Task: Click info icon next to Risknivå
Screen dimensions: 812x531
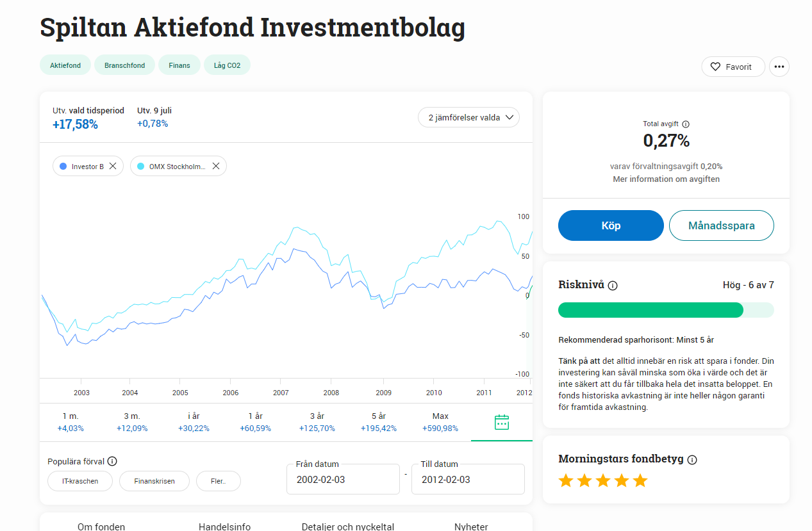Action: coord(613,286)
